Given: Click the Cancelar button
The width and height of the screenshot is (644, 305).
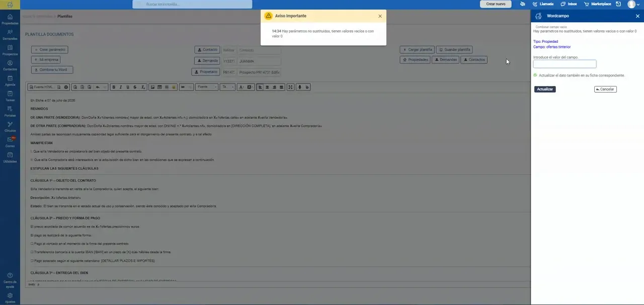Looking at the screenshot, I should point(605,89).
